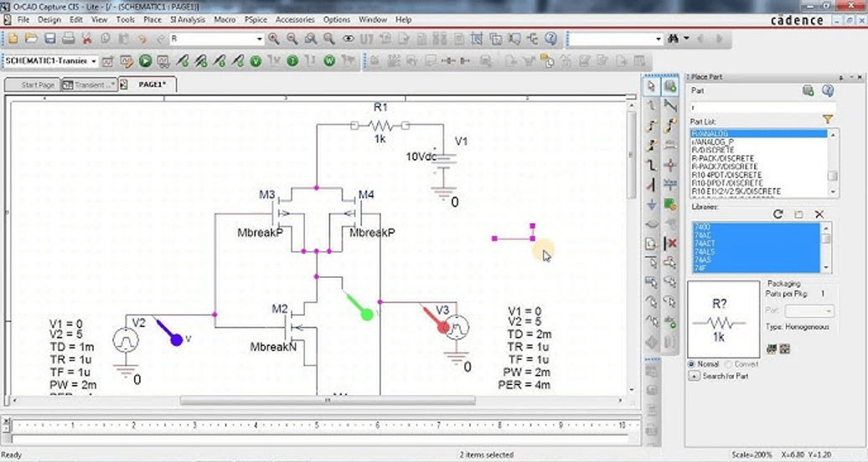The image size is (868, 462).
Task: Open the find options arrow after binoculars
Action: coord(686,38)
